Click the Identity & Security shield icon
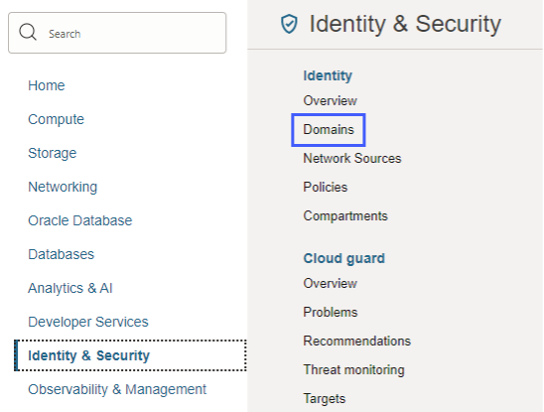 coord(289,24)
